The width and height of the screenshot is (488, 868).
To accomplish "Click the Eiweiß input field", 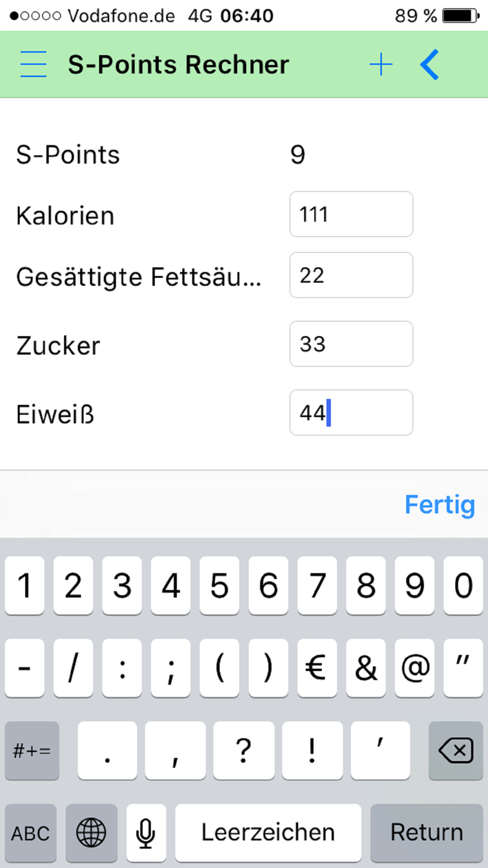I will click(351, 413).
